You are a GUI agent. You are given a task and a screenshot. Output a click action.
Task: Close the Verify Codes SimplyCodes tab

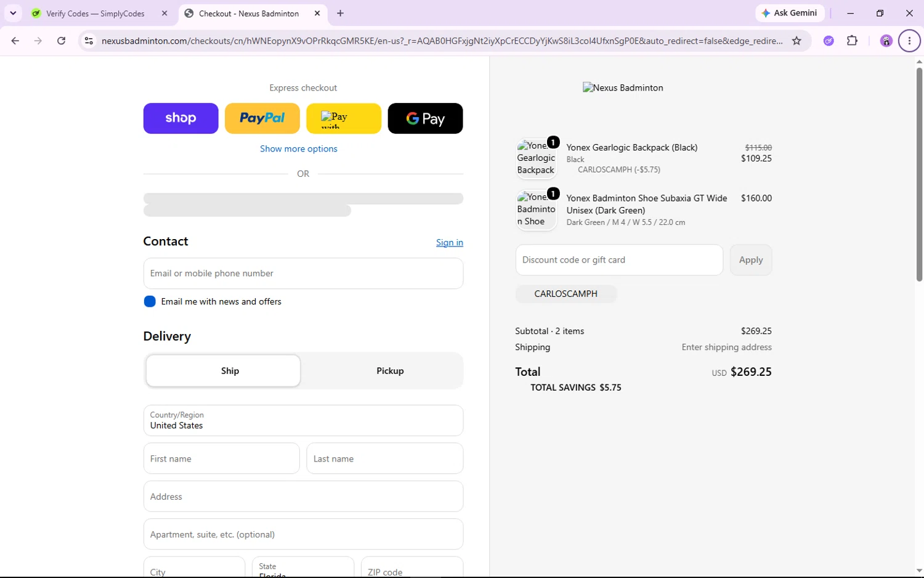click(164, 13)
